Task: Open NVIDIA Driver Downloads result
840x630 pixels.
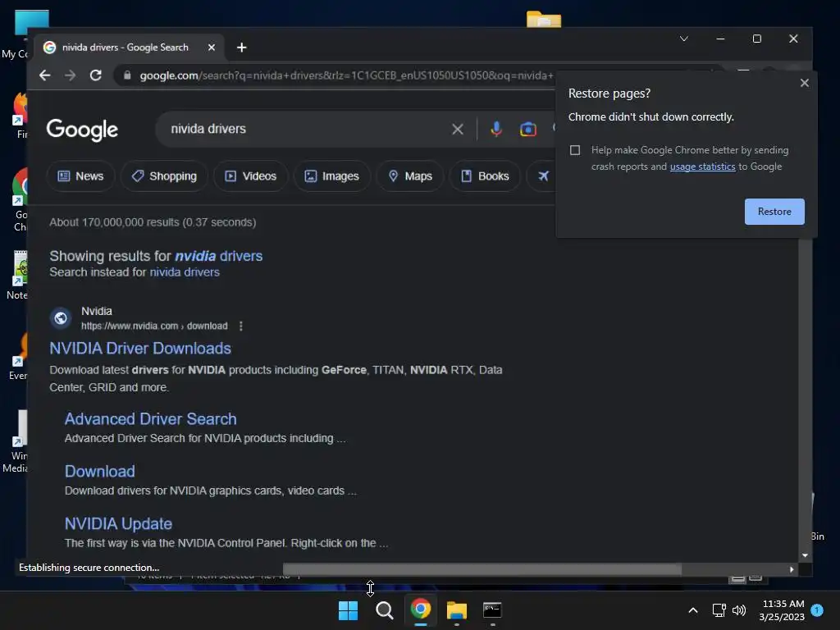Action: pos(140,349)
